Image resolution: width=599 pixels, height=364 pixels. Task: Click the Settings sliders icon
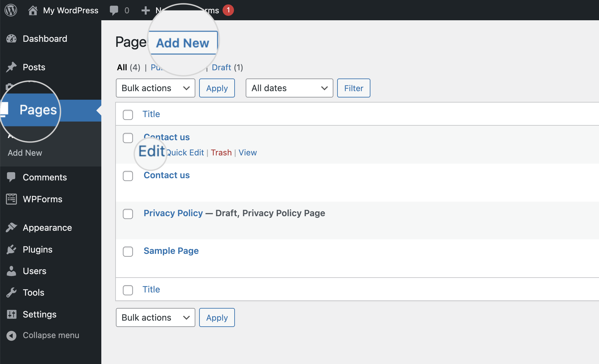coord(11,314)
